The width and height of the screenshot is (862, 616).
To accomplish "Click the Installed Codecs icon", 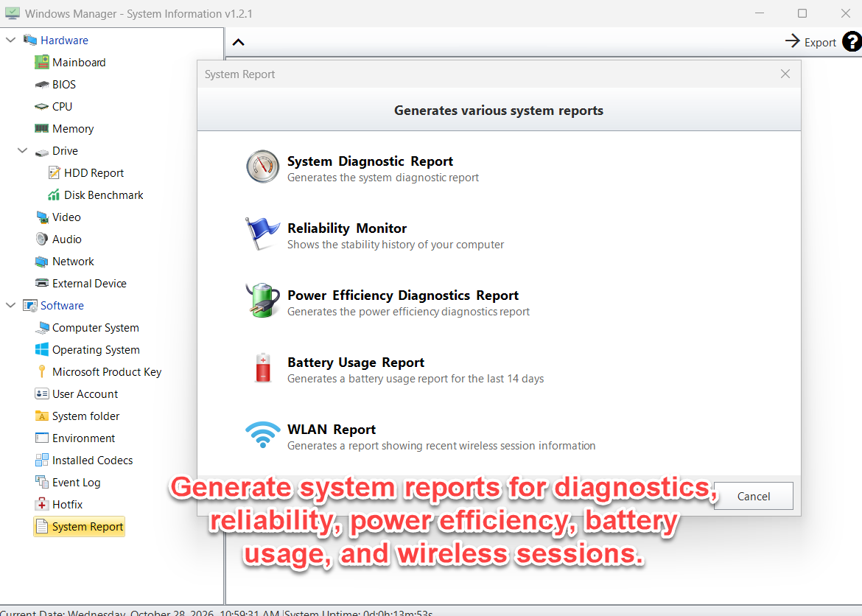I will point(42,461).
